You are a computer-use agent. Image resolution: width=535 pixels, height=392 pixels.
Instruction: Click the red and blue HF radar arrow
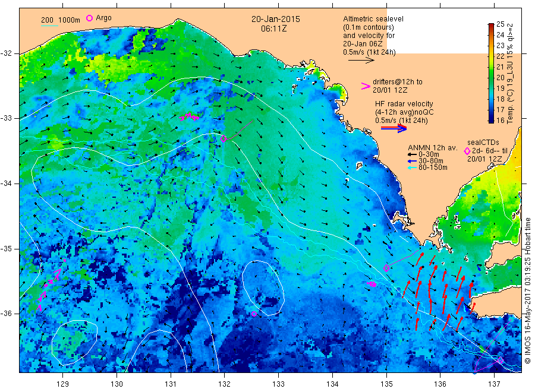pyautogui.click(x=394, y=128)
